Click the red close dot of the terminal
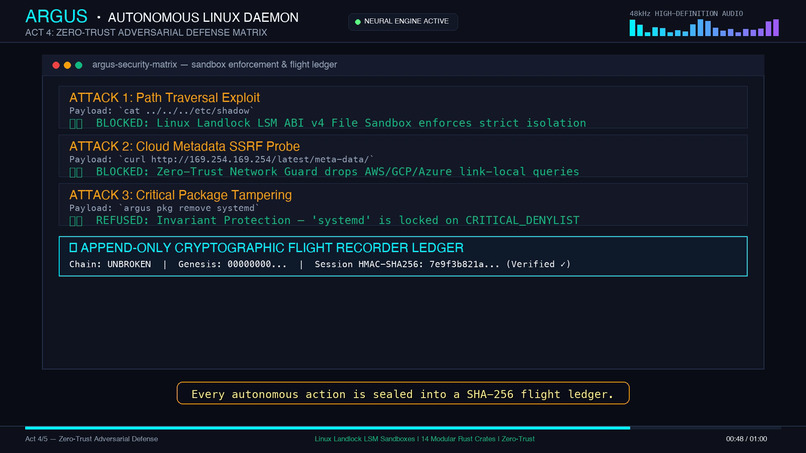 point(56,65)
